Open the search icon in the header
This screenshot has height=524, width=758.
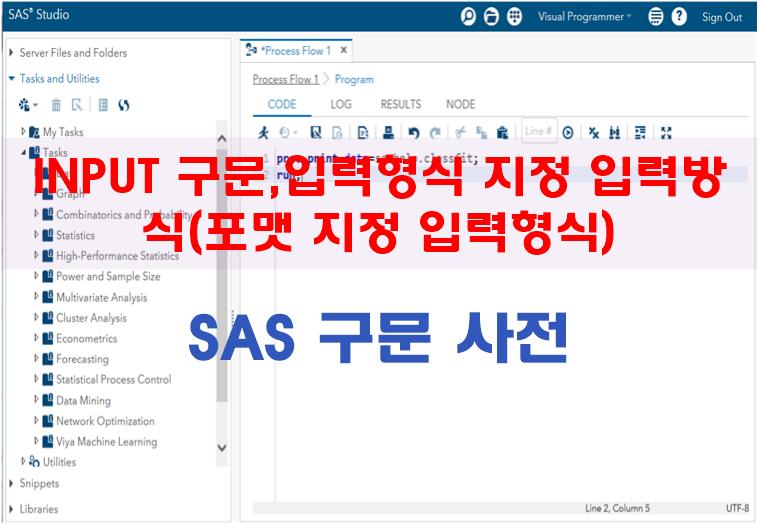(468, 17)
